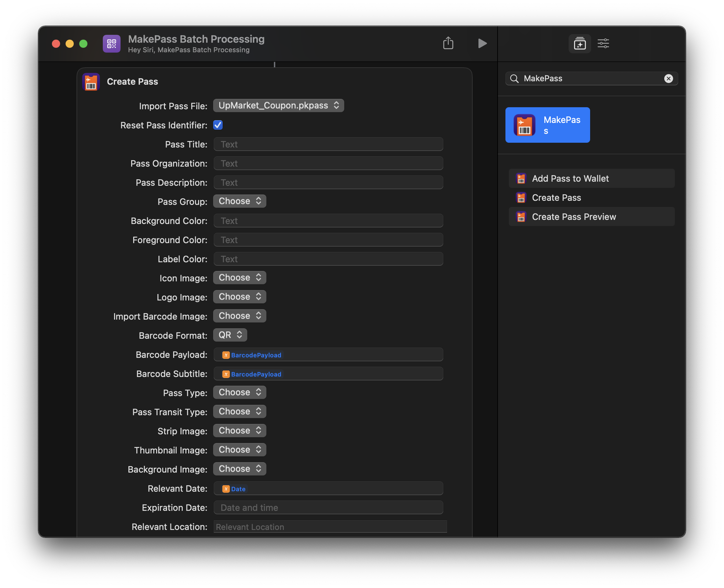Open the Background Image Choose dropdown
Image resolution: width=724 pixels, height=588 pixels.
(239, 469)
